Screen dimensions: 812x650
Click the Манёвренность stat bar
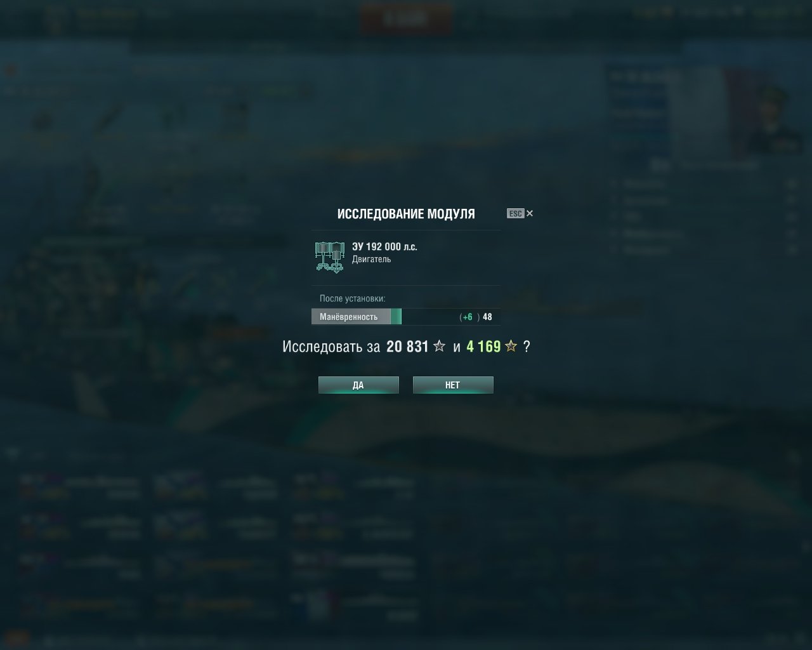(x=406, y=316)
